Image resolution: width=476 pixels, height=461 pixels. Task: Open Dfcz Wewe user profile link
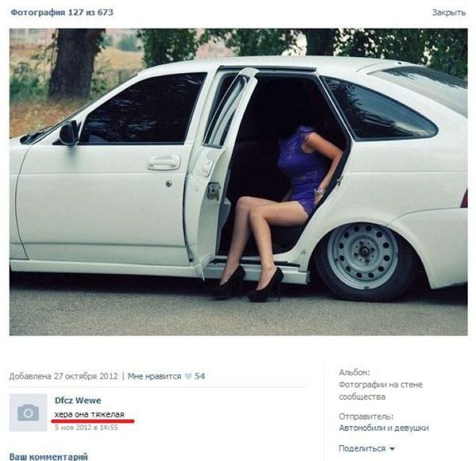[x=78, y=400]
